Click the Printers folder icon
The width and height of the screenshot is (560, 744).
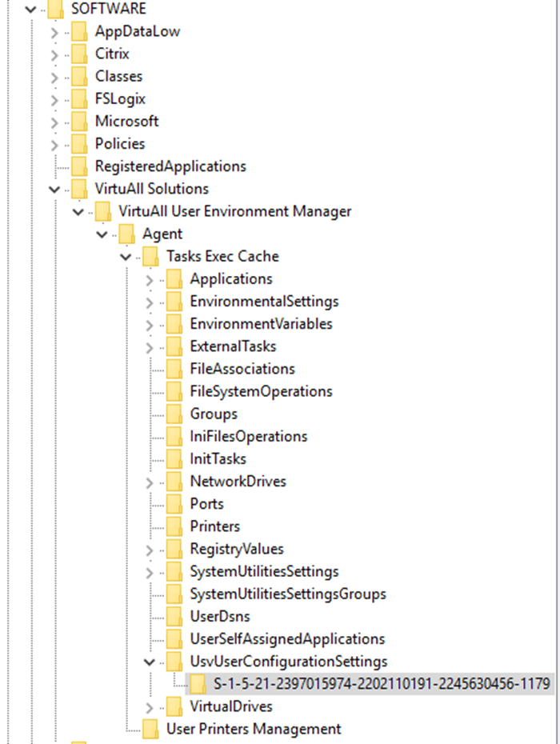pos(174,526)
